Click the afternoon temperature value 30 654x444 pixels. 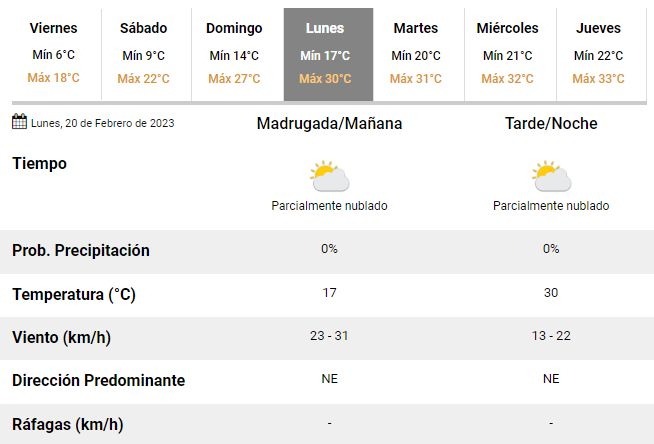click(551, 293)
